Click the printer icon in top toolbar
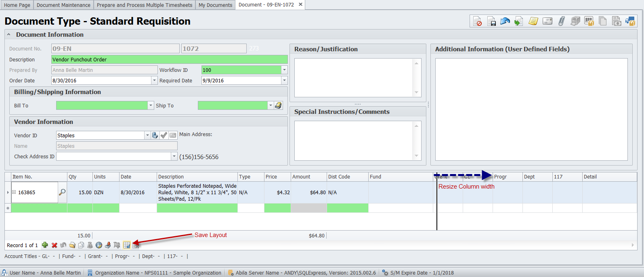 (575, 21)
